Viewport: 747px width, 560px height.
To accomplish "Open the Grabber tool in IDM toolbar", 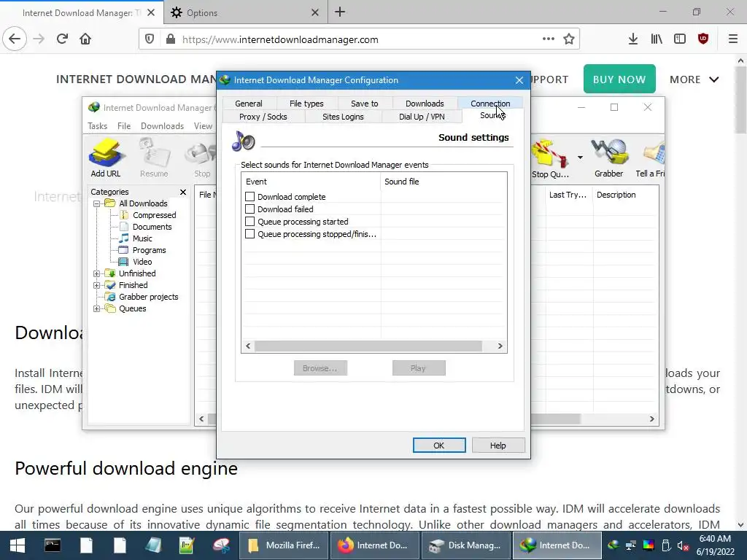I will tap(608, 158).
